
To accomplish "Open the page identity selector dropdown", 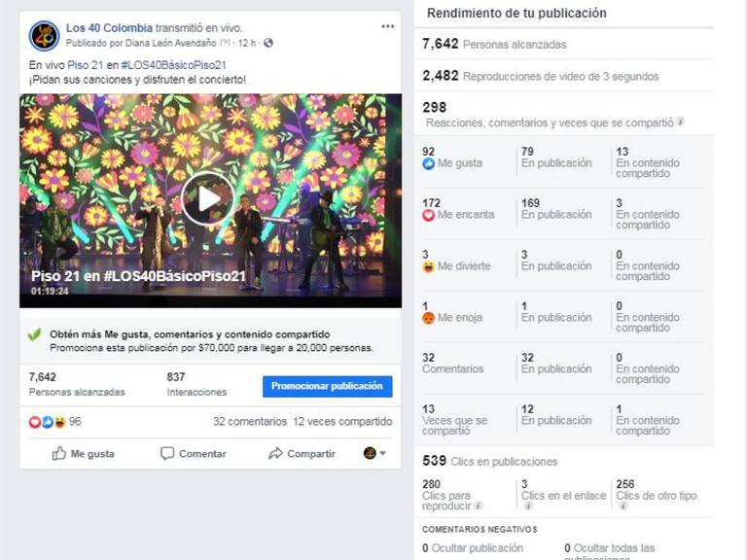I will click(x=374, y=453).
